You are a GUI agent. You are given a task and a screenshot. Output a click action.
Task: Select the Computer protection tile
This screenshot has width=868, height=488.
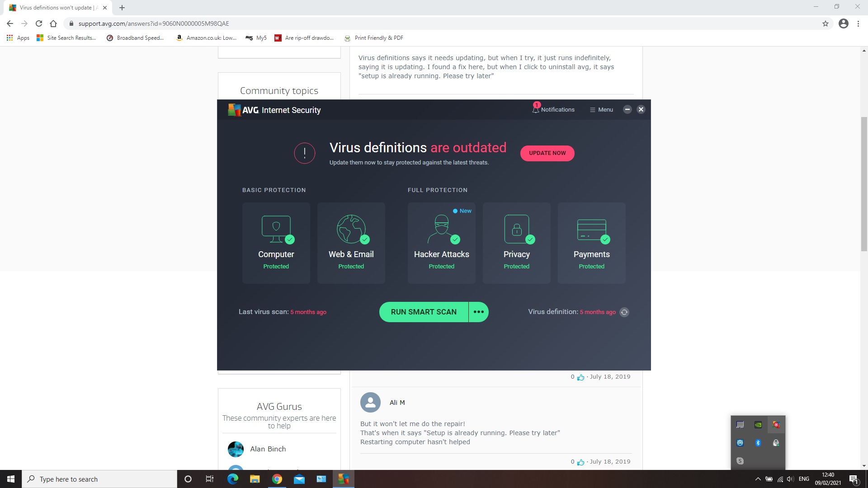[276, 243]
